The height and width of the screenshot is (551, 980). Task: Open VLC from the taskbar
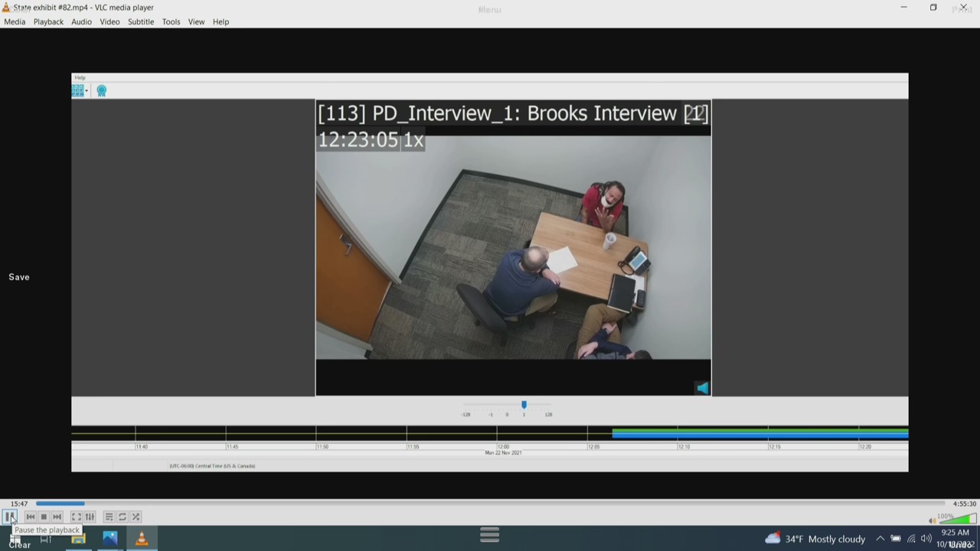(141, 539)
